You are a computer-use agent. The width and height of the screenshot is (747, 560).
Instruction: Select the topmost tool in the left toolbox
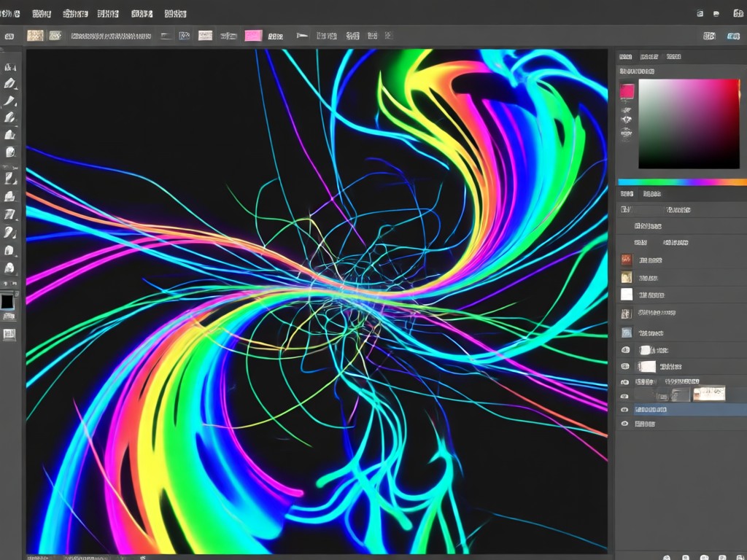(x=10, y=67)
